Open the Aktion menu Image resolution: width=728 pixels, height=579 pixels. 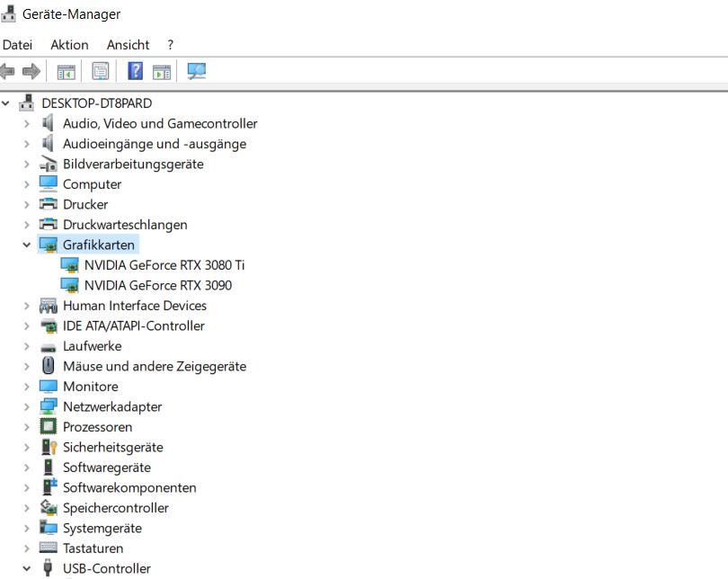click(69, 45)
